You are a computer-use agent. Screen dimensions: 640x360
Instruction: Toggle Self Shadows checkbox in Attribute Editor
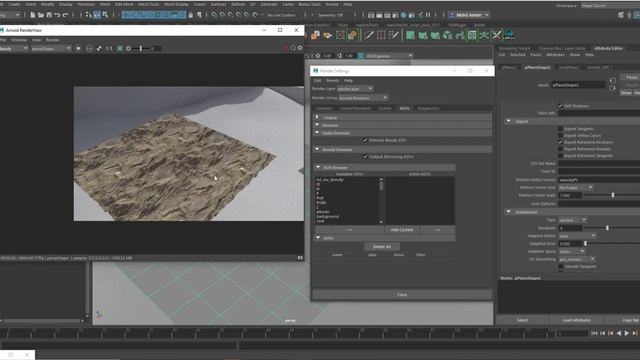point(560,106)
